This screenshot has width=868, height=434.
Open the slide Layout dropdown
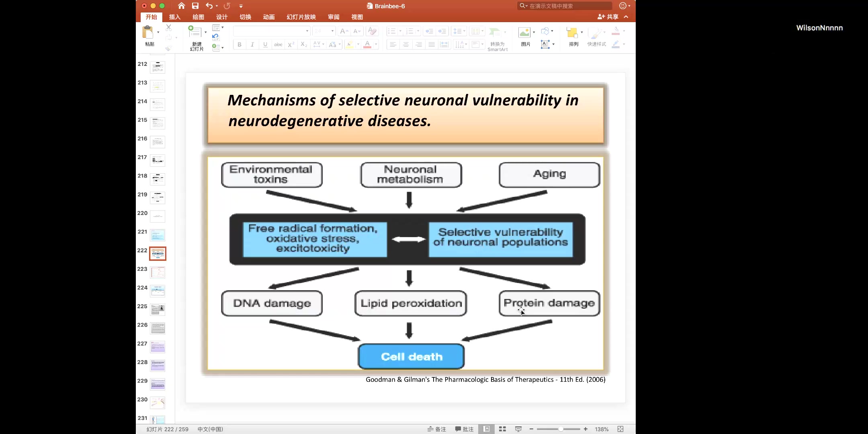(218, 28)
